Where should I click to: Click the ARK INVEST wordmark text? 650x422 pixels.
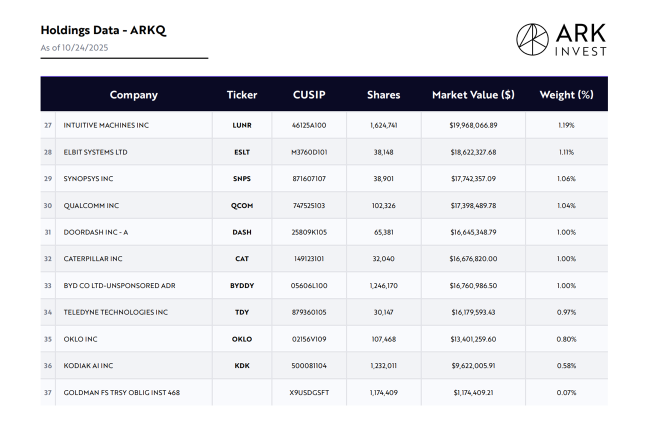point(581,39)
